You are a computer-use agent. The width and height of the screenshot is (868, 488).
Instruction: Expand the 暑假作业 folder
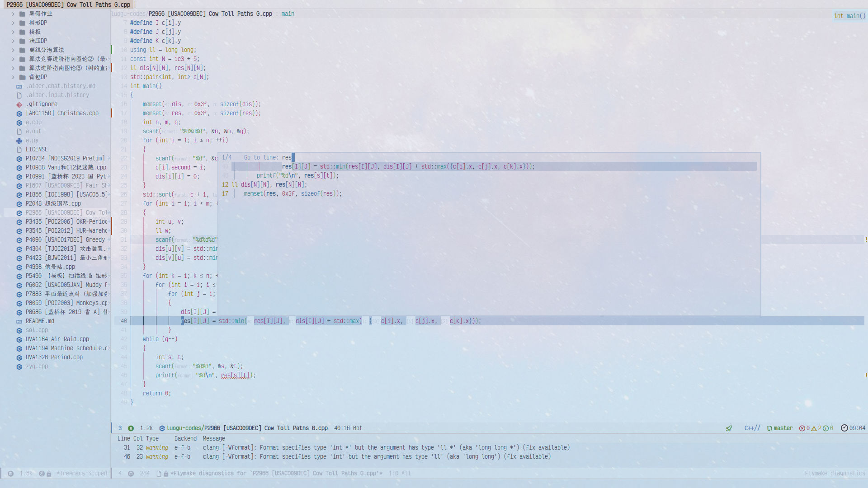[x=13, y=14]
